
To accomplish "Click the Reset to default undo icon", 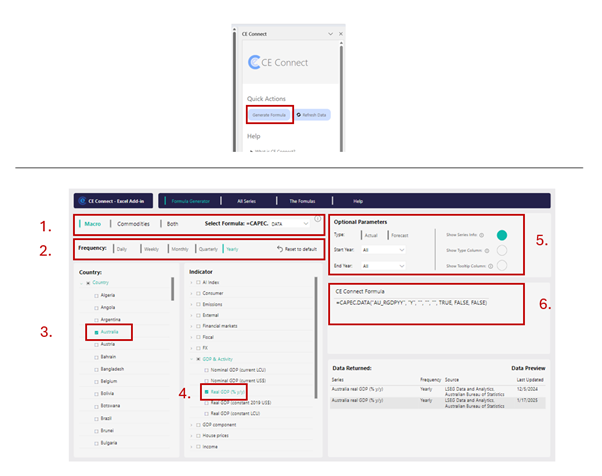I will [280, 247].
